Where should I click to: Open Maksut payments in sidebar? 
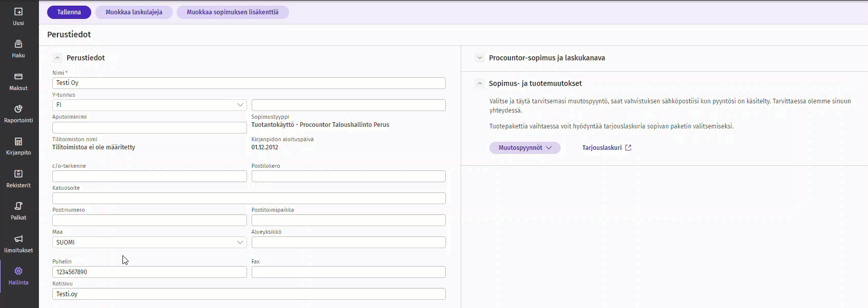[x=18, y=77]
